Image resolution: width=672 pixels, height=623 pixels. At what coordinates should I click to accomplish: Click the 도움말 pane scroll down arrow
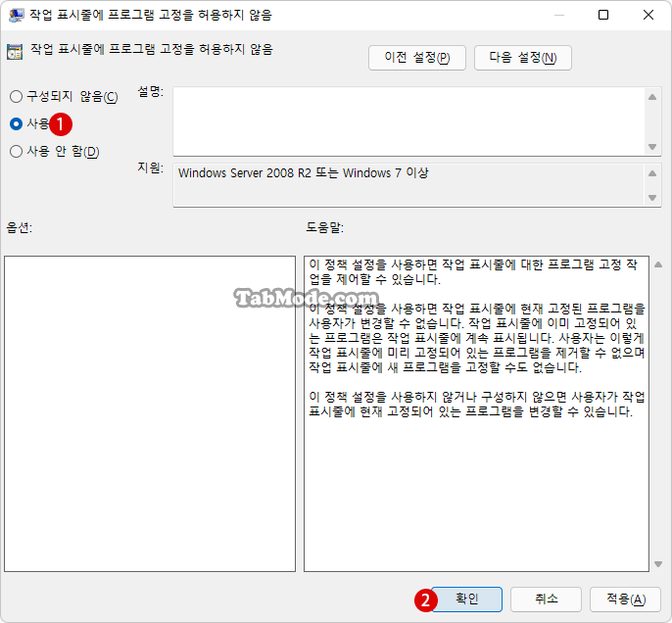pos(658,564)
